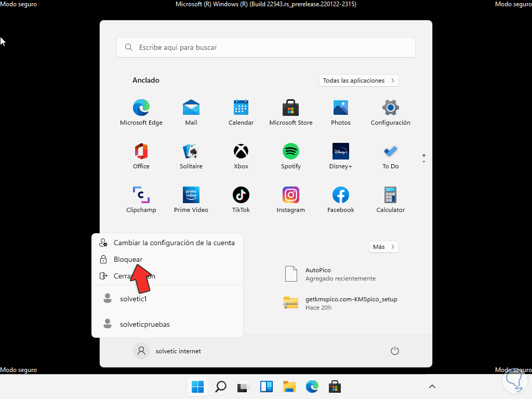Open Microsoft Store from the taskbar
Screen dimensions: 532x399
[335, 387]
